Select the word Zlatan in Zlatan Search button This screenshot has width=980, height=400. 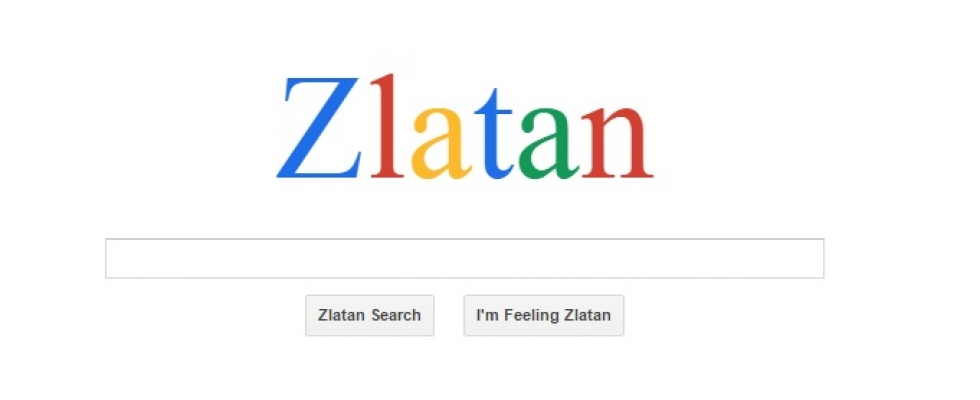click(x=341, y=315)
